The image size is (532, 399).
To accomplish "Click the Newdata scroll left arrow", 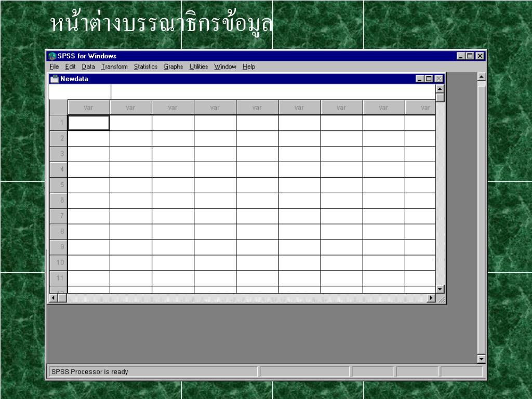I will pos(54,298).
